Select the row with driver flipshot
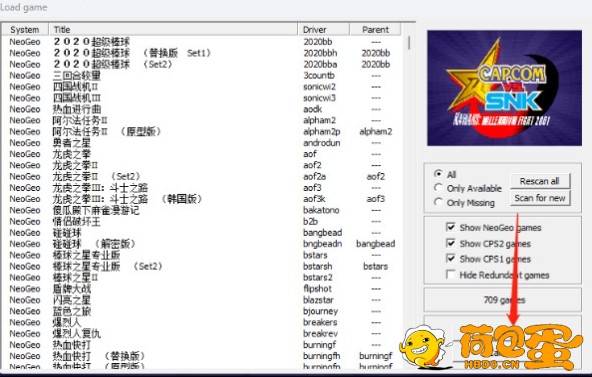The image size is (592, 377). (202, 289)
